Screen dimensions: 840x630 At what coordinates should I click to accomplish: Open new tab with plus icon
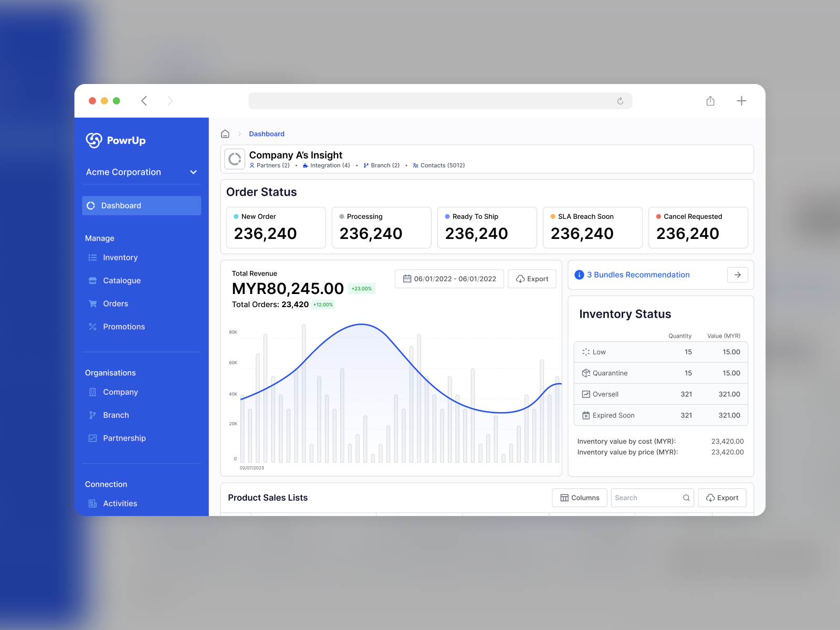[x=741, y=101]
